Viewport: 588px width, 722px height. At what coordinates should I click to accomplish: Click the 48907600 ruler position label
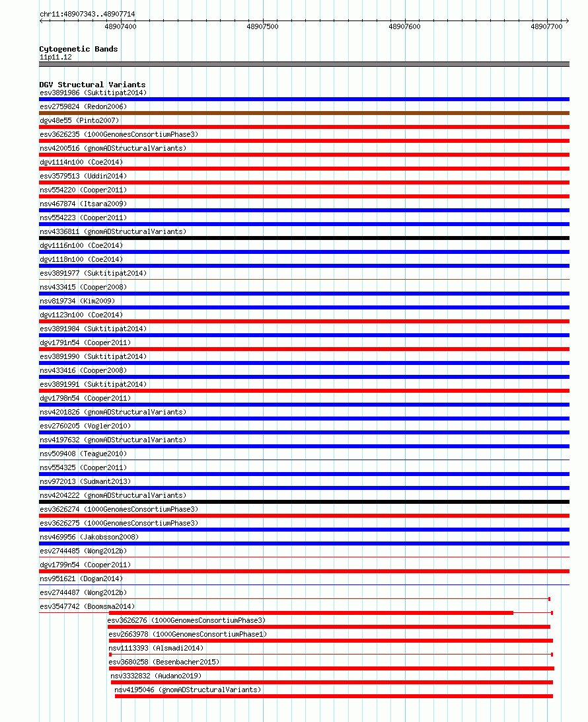point(404,26)
